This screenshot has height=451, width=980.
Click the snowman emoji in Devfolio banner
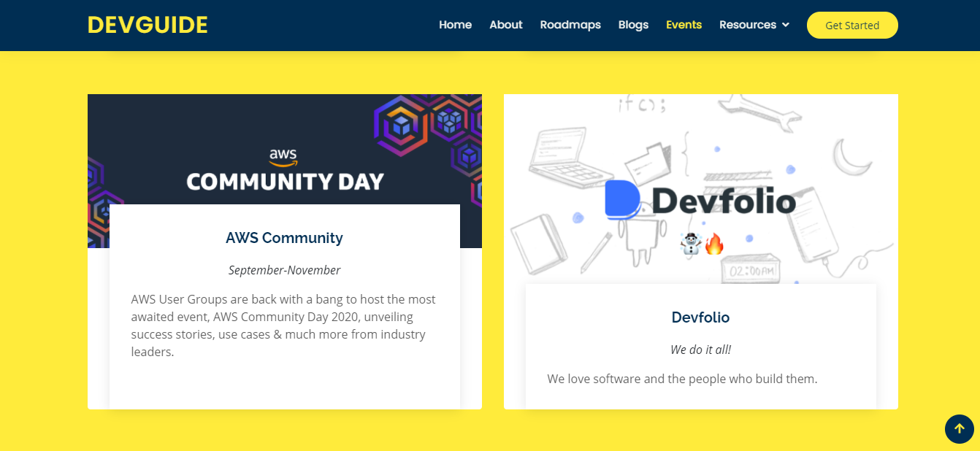[x=691, y=244]
